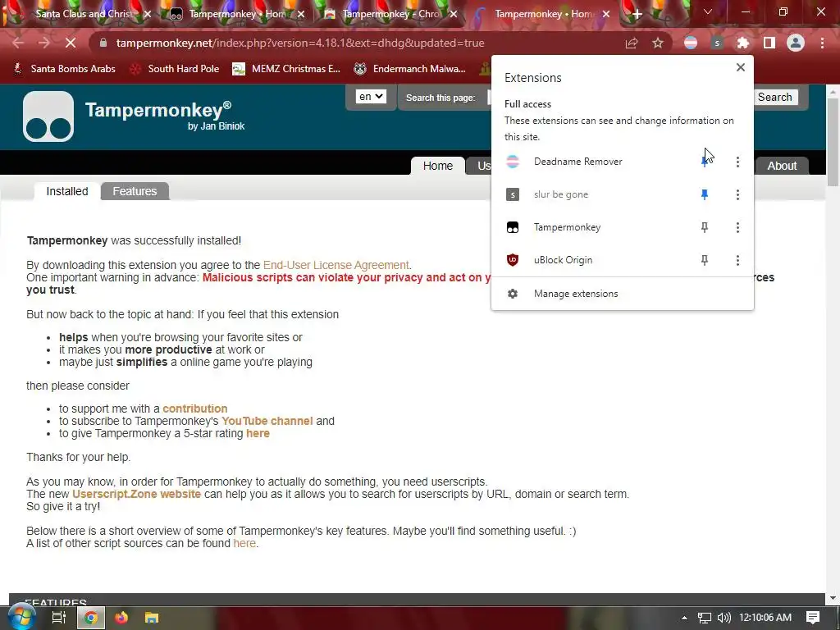Click the scroll down arrow on page
Image resolution: width=840 pixels, height=630 pixels.
pos(833,598)
